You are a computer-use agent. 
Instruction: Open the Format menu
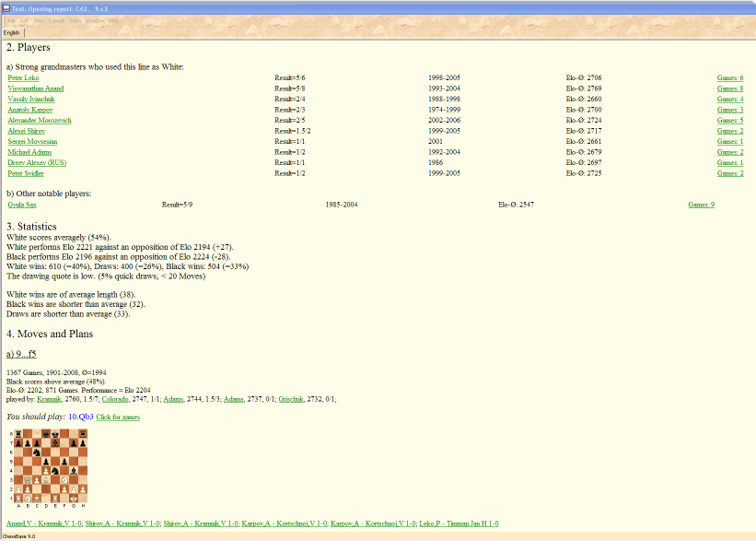click(56, 21)
